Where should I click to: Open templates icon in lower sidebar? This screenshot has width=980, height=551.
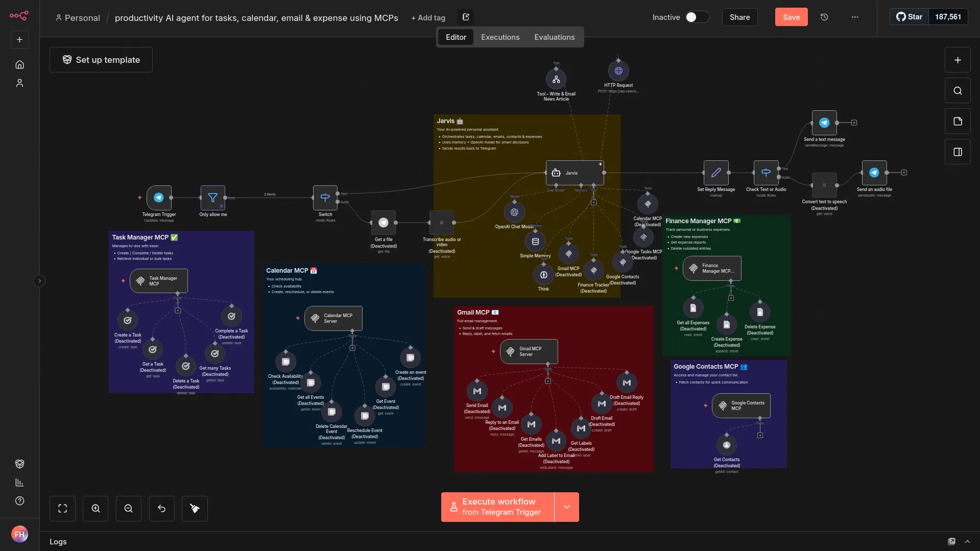click(19, 464)
